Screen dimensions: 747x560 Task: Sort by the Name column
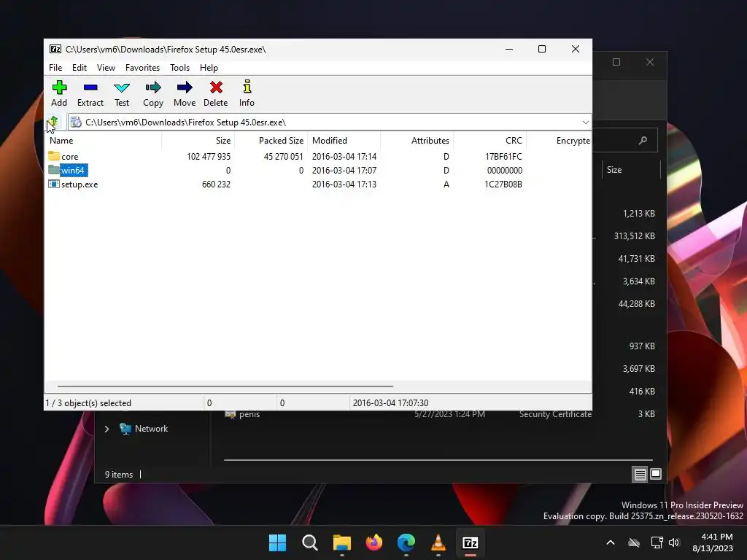click(x=104, y=141)
